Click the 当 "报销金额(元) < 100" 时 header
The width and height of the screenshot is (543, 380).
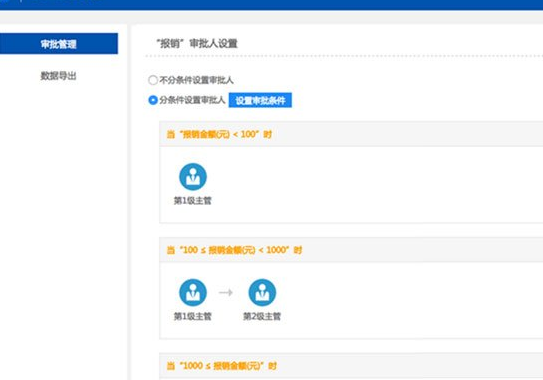coord(219,134)
